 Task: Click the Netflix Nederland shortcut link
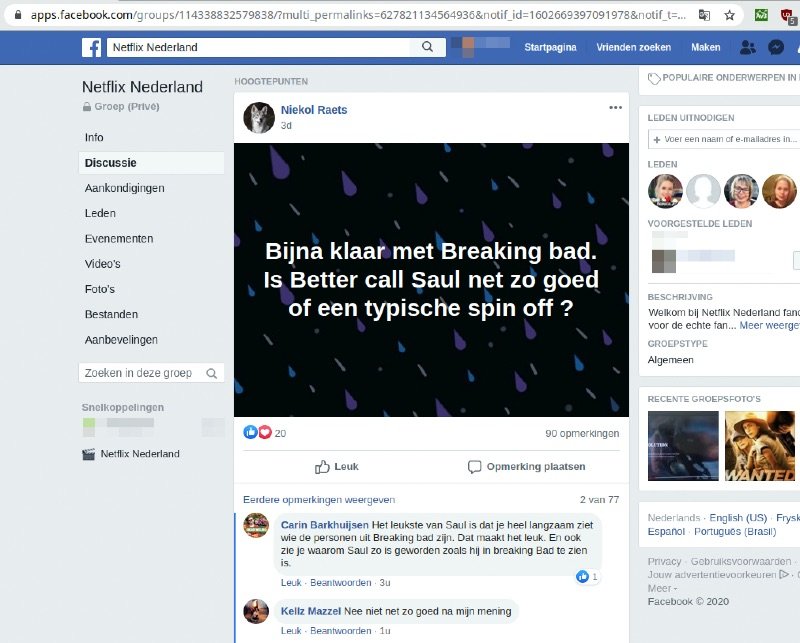140,454
